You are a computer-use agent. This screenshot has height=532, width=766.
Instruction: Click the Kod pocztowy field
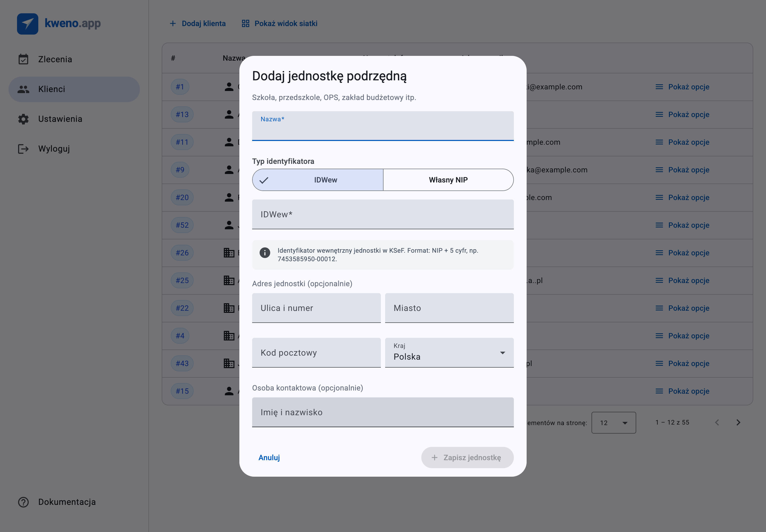(316, 353)
